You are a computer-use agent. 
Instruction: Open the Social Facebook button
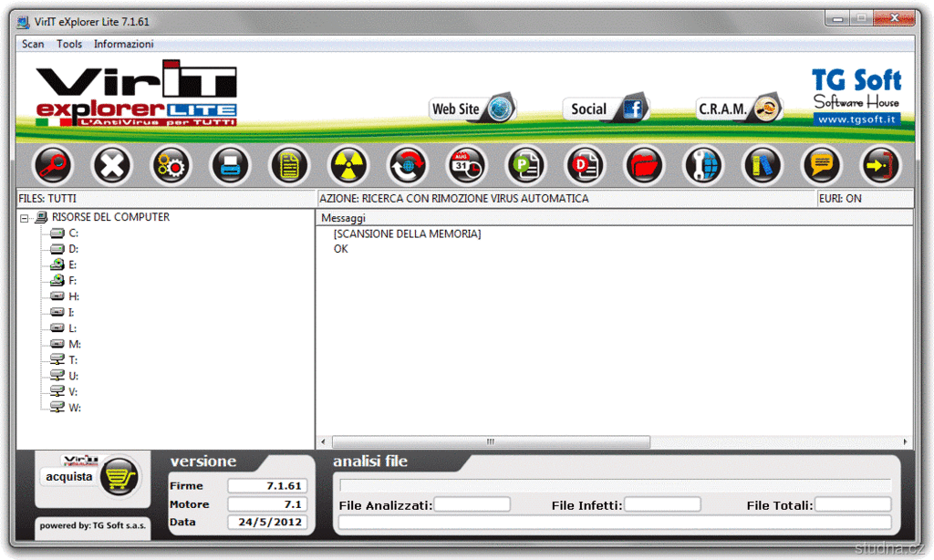coord(606,109)
